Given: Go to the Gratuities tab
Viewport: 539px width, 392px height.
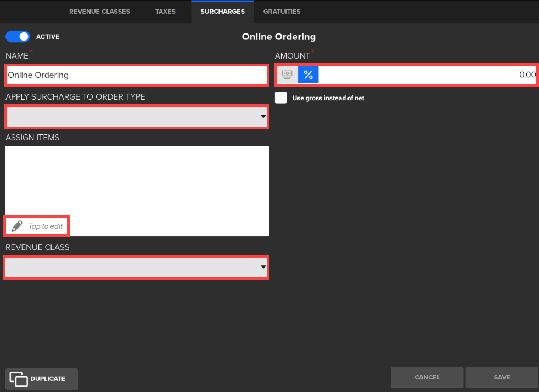Looking at the screenshot, I should tap(282, 12).
